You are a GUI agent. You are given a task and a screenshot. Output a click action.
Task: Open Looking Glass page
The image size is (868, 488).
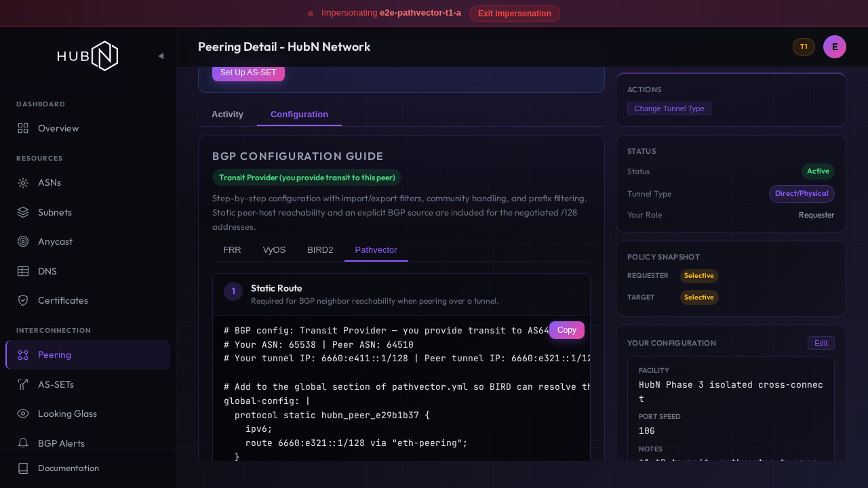87,413
